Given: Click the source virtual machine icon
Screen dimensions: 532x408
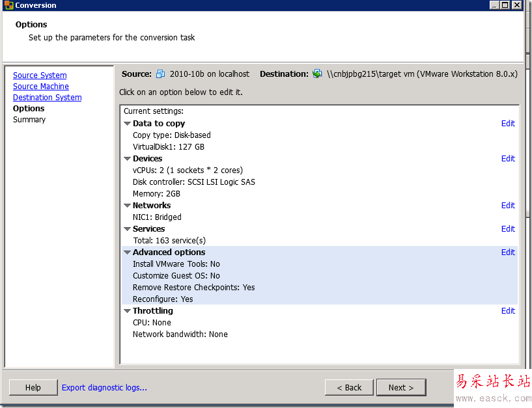Looking at the screenshot, I should tap(160, 74).
